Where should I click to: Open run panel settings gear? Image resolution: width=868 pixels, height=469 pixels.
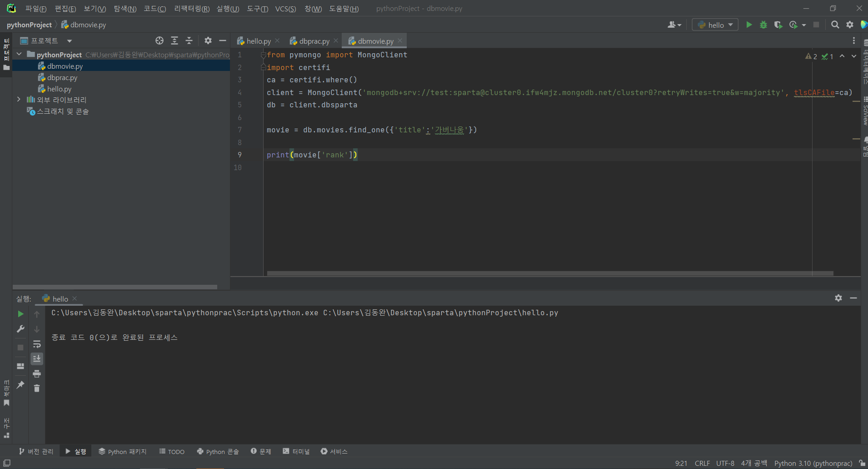point(838,298)
